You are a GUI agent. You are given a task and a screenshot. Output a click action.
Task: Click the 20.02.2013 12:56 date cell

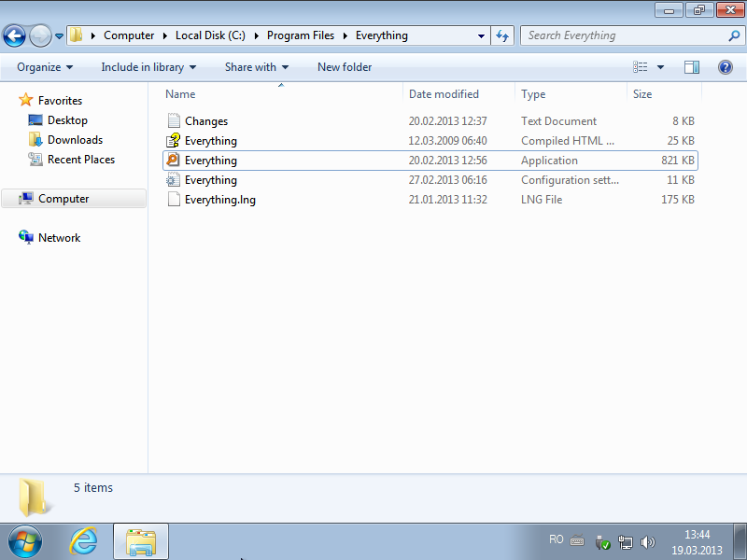click(448, 161)
